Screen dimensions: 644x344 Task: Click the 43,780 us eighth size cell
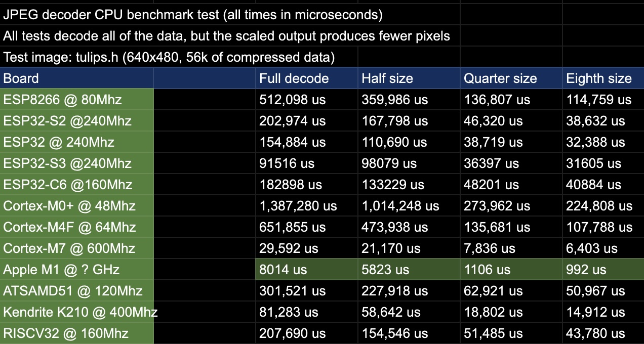pyautogui.click(x=602, y=333)
